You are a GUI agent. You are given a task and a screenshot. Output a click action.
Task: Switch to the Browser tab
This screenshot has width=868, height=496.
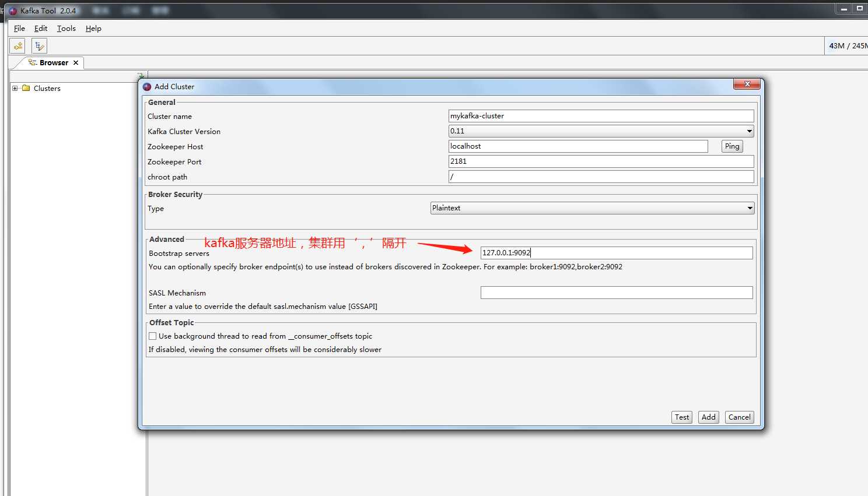tap(54, 62)
